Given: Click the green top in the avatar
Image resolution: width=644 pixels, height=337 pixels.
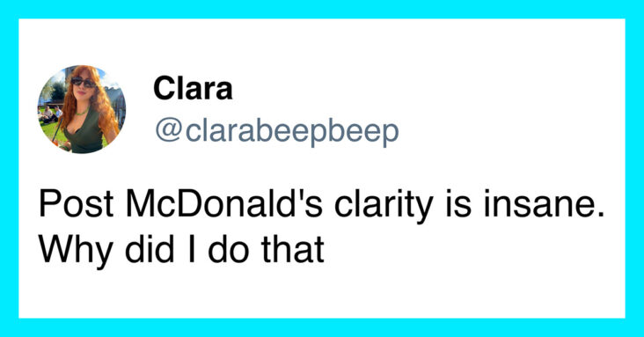Looking at the screenshot, I should 88,136.
